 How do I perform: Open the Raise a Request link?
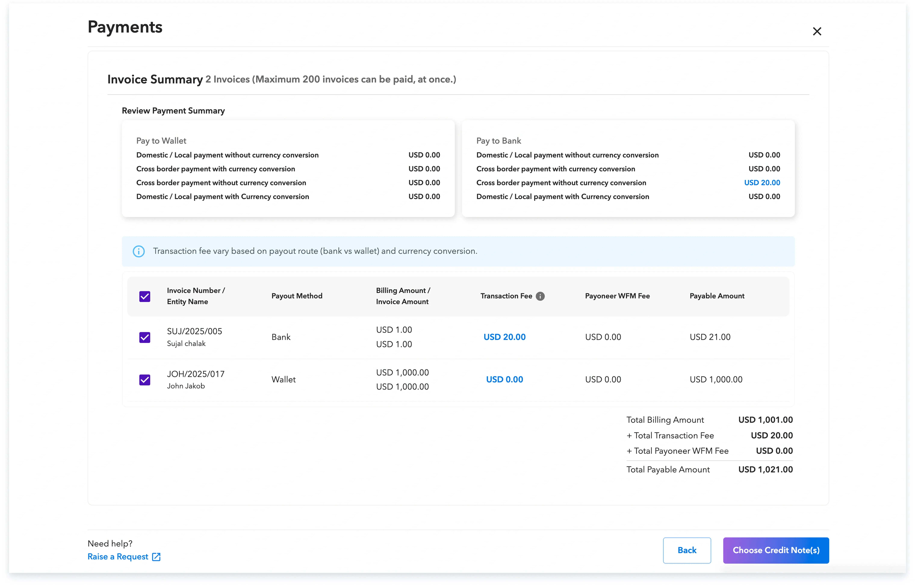[118, 557]
